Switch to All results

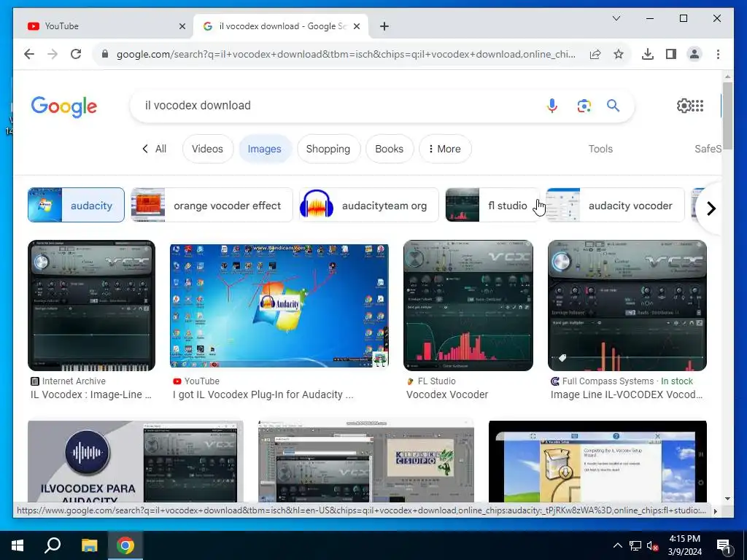point(155,149)
